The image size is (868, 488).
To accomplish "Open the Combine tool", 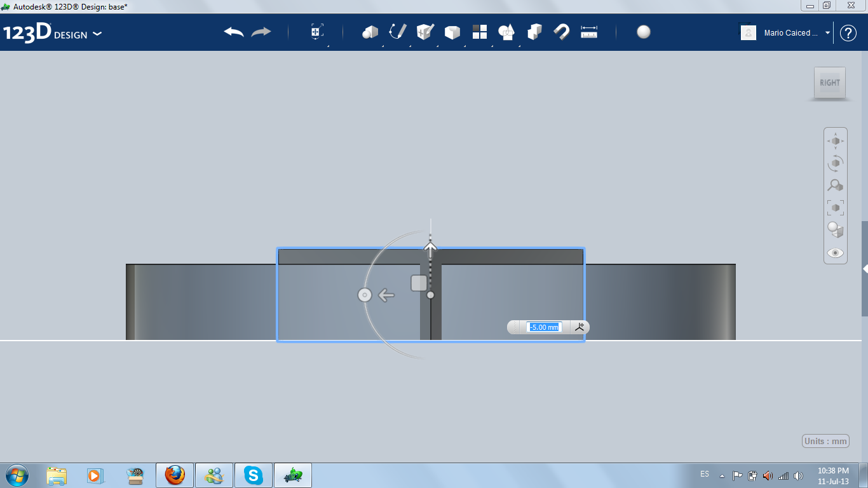I will coord(534,32).
